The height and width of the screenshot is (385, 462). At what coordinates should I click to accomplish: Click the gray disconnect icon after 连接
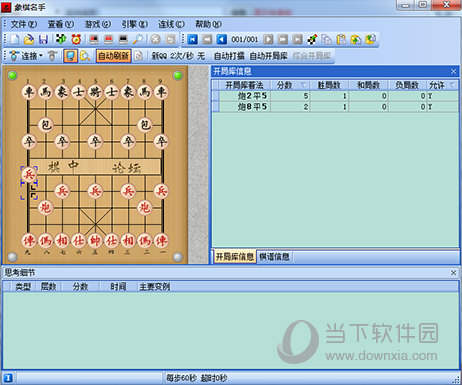(x=52, y=56)
